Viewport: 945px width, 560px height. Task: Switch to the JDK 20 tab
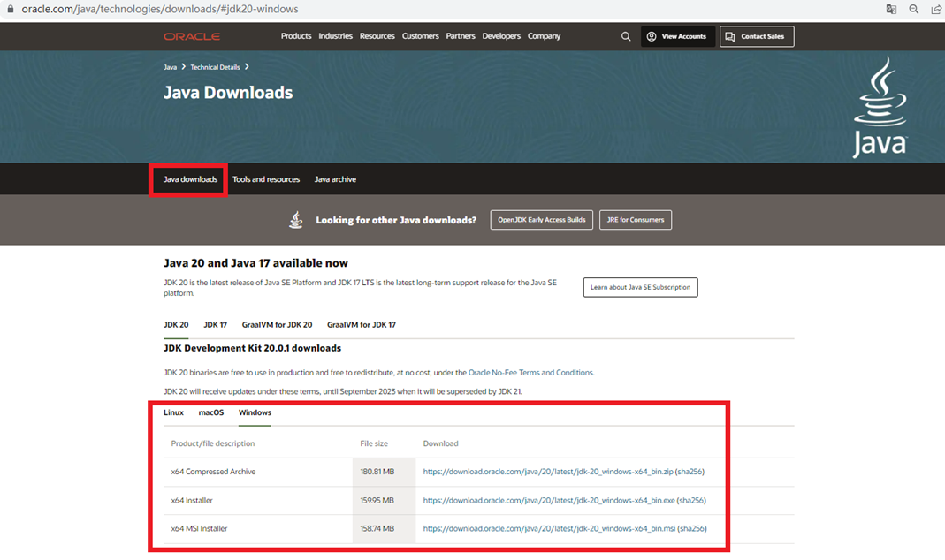pyautogui.click(x=176, y=324)
